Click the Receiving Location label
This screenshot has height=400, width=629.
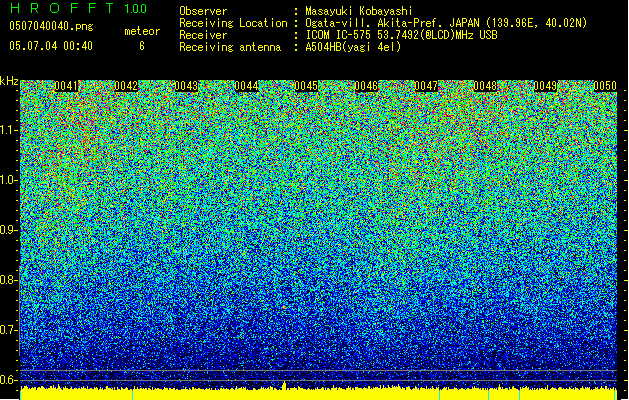(233, 23)
